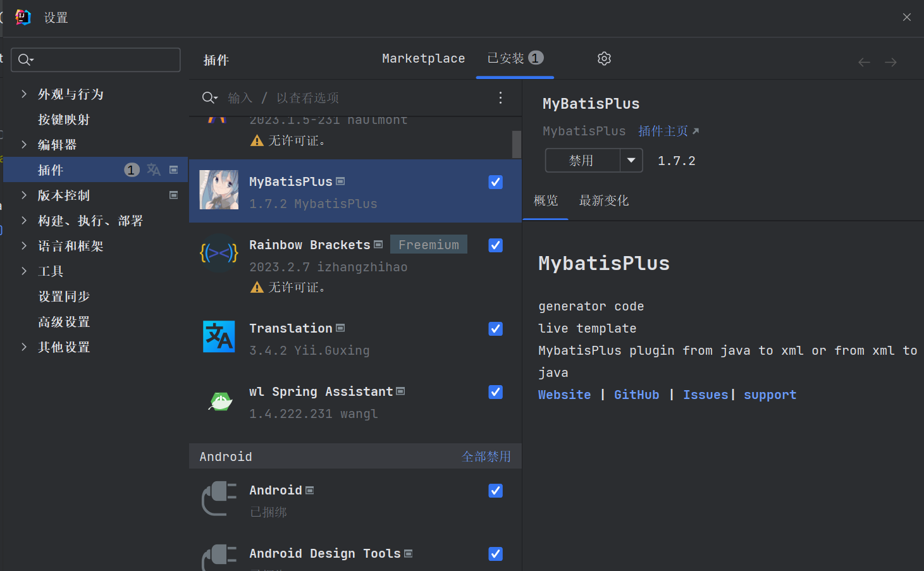Click the Android Design Tools plug icon

pyautogui.click(x=219, y=558)
